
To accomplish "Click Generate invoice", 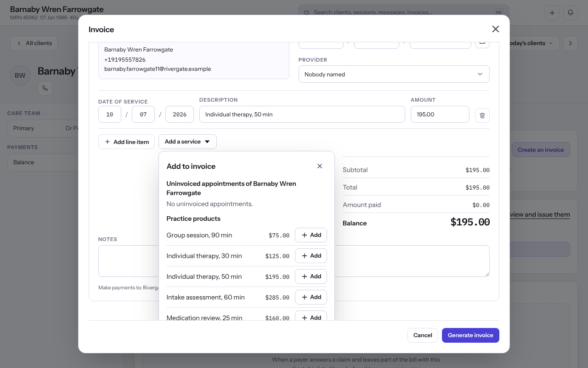I will coord(470,335).
